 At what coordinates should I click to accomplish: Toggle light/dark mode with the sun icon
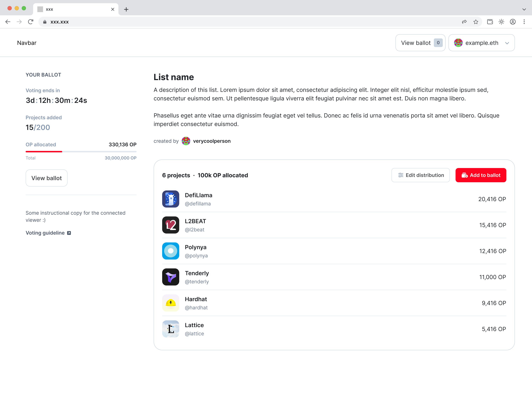501,22
